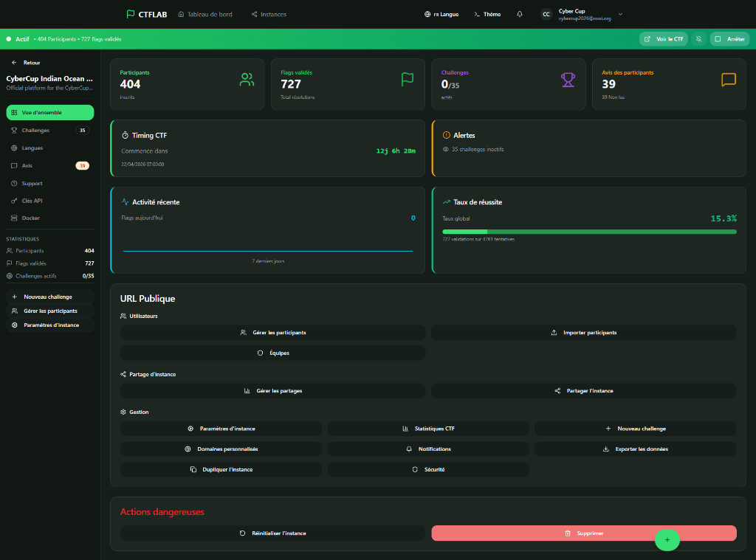Go to Instances in the top navigation
The height and width of the screenshot is (560, 756).
click(x=269, y=15)
